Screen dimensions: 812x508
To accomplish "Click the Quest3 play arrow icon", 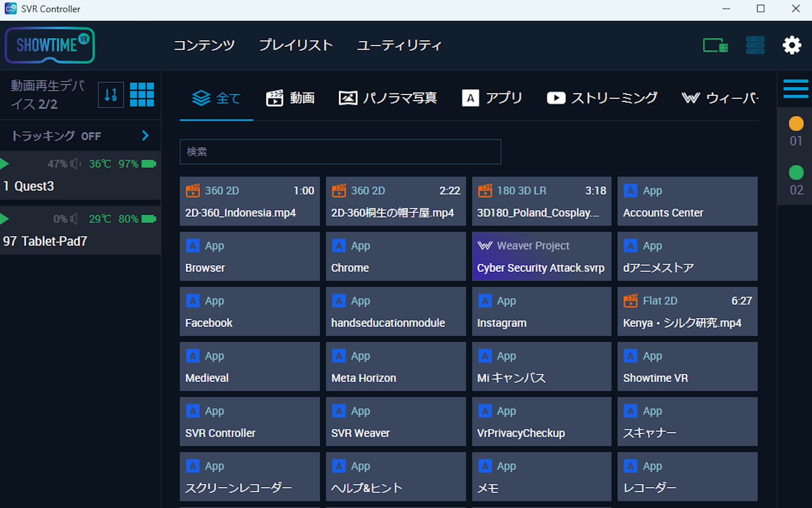I will pyautogui.click(x=5, y=164).
